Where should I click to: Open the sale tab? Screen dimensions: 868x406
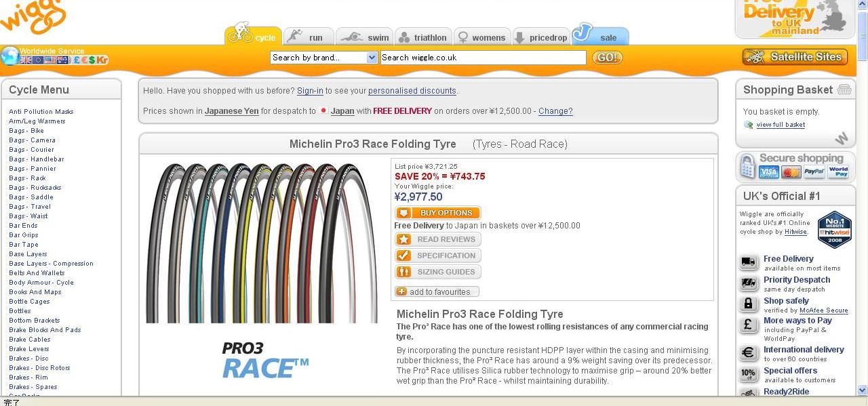coord(600,35)
